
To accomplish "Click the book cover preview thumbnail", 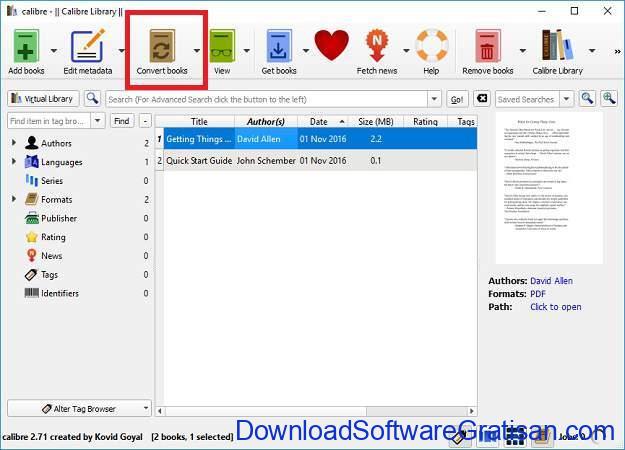I will coord(549,188).
